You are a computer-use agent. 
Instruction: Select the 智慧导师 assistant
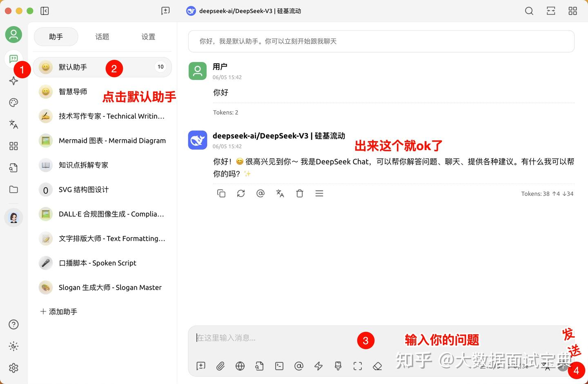[102, 91]
